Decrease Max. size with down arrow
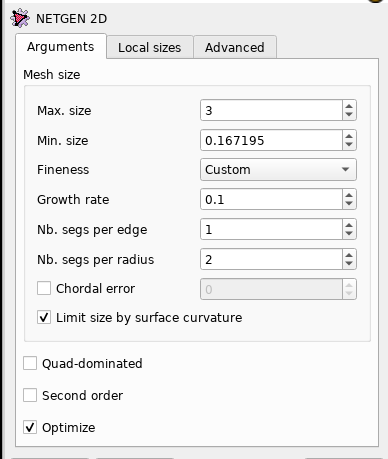Viewport: 388px width, 459px height. click(349, 114)
